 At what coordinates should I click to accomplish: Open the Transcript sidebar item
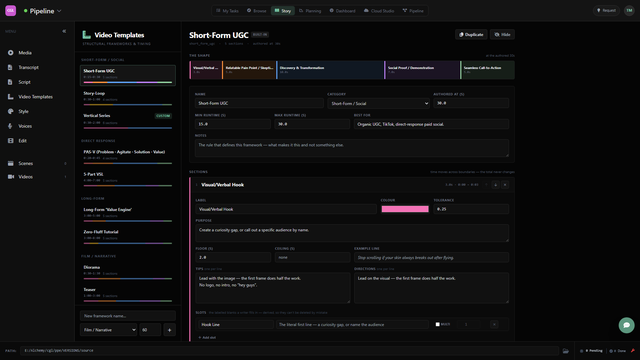coord(28,67)
